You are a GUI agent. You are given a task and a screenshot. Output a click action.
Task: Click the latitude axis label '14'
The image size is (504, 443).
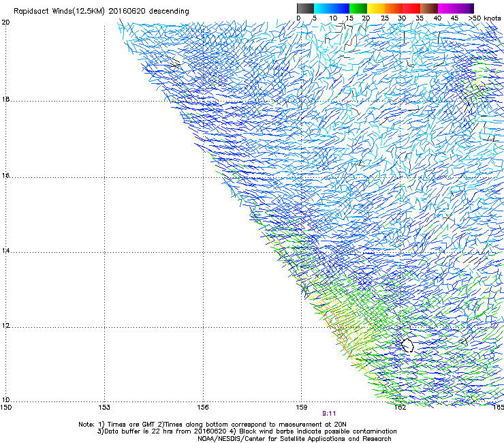click(x=5, y=251)
